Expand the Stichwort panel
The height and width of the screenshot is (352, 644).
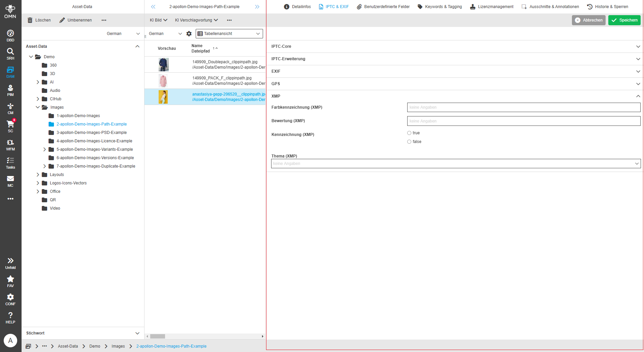coord(137,333)
